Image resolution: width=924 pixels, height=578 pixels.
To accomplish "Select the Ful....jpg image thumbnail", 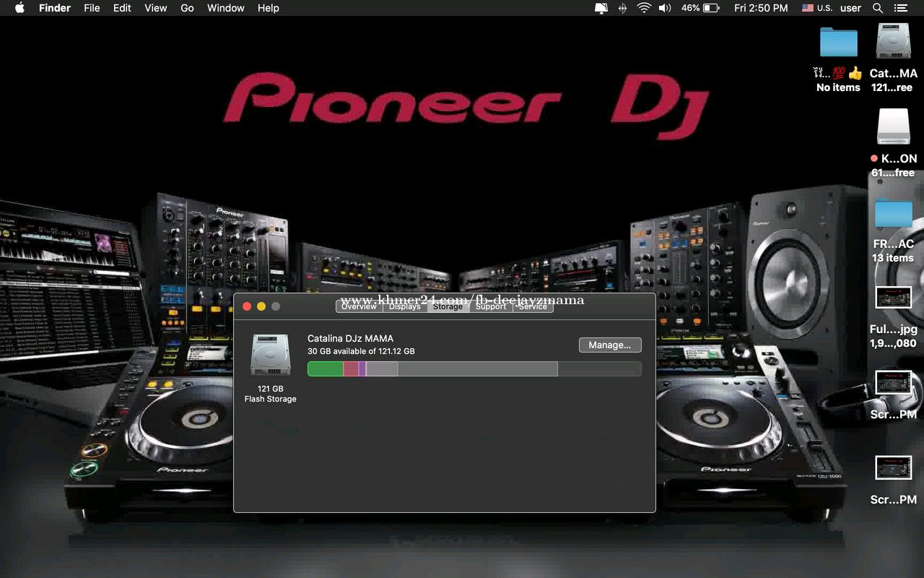I will tap(893, 298).
